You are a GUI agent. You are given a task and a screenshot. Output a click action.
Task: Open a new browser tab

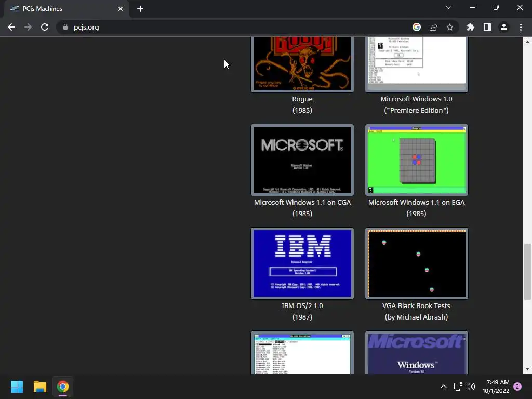[x=140, y=9]
